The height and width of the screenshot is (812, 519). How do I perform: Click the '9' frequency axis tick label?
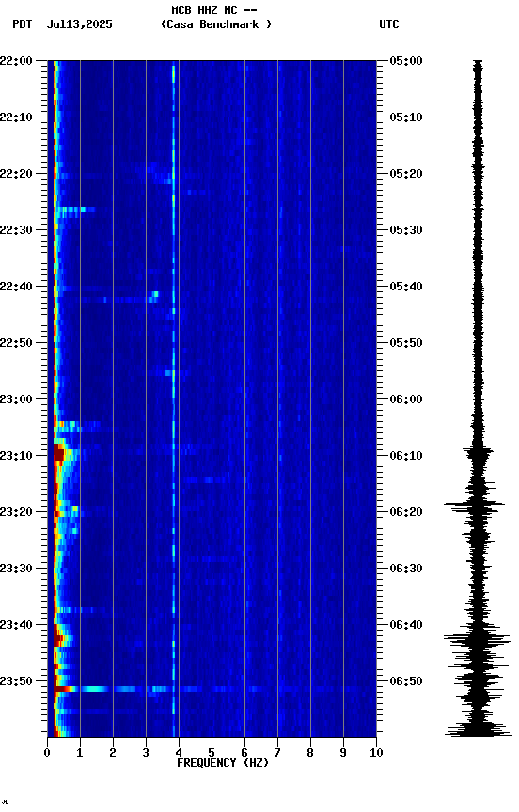click(x=343, y=753)
